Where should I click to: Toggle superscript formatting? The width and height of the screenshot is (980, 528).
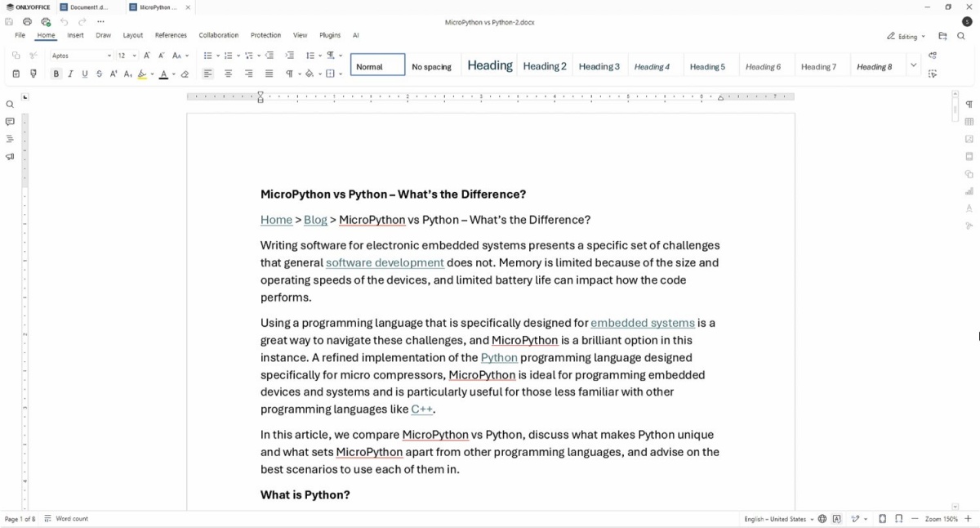pos(114,74)
